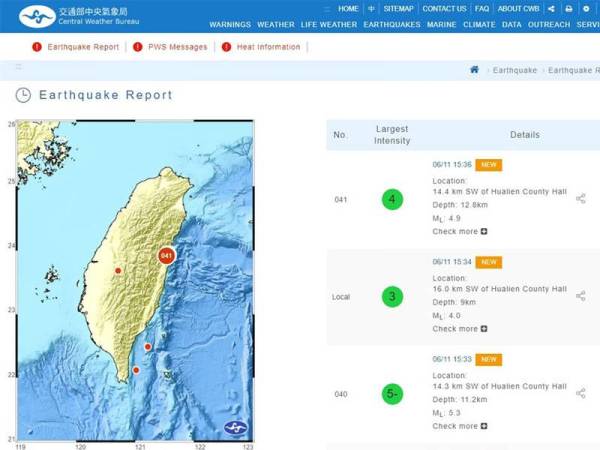600x450 pixels.
Task: Open the LIFE WEATHER menu
Action: click(x=329, y=24)
